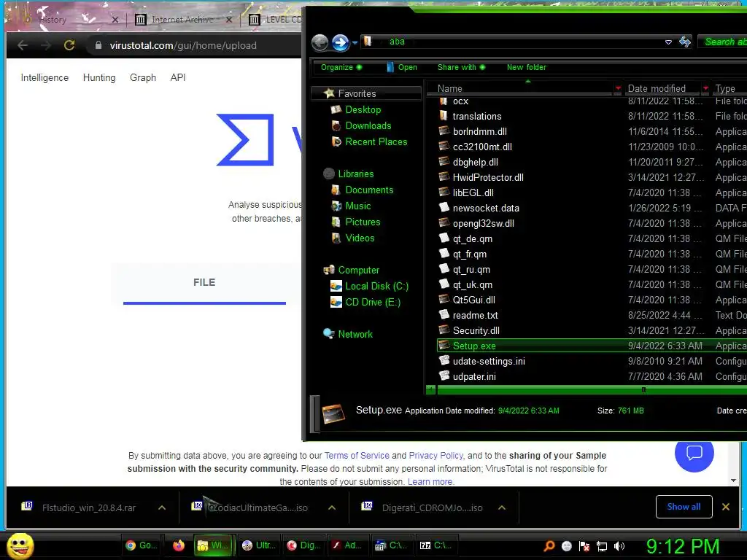747x560 pixels.
Task: Sort files by Type column header
Action: (725, 88)
